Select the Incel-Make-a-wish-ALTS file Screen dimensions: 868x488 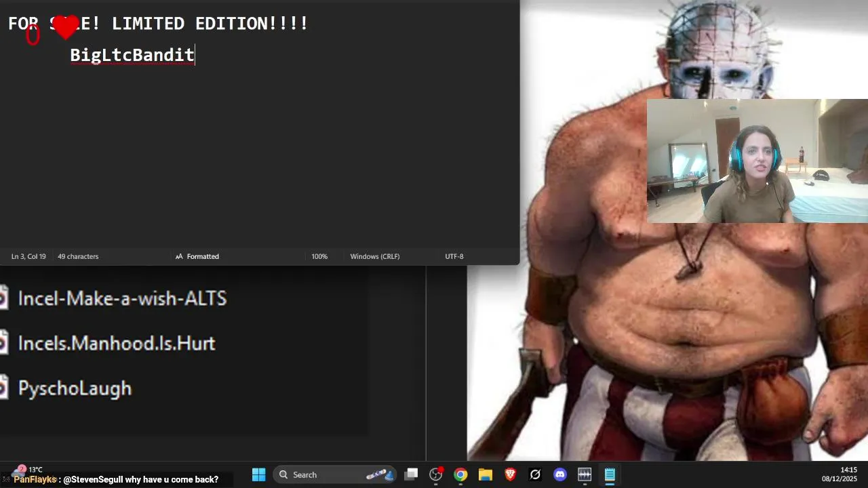[122, 298]
